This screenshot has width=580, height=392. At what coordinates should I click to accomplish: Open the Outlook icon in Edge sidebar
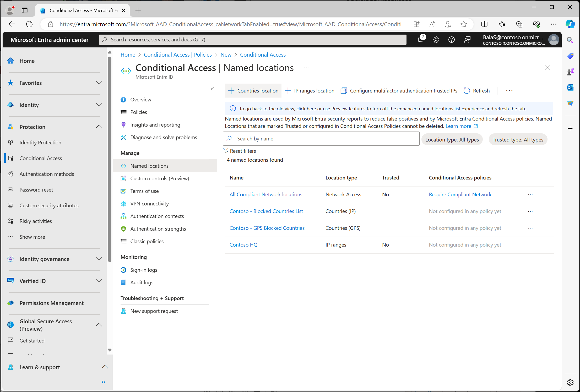coord(570,88)
